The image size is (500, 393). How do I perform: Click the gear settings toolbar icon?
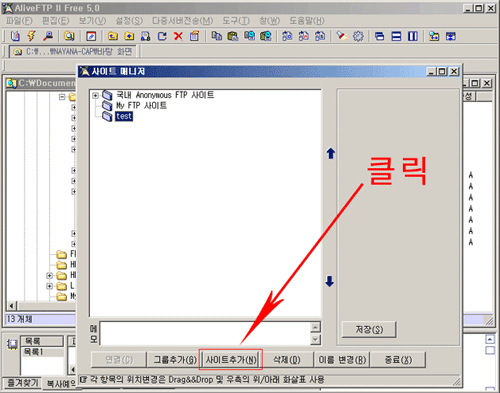click(x=358, y=36)
